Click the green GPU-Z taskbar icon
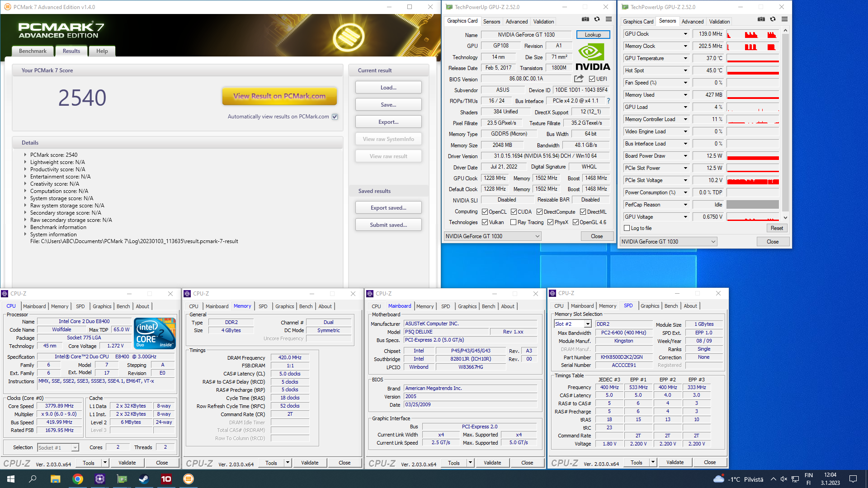This screenshot has width=868, height=488. [x=122, y=479]
